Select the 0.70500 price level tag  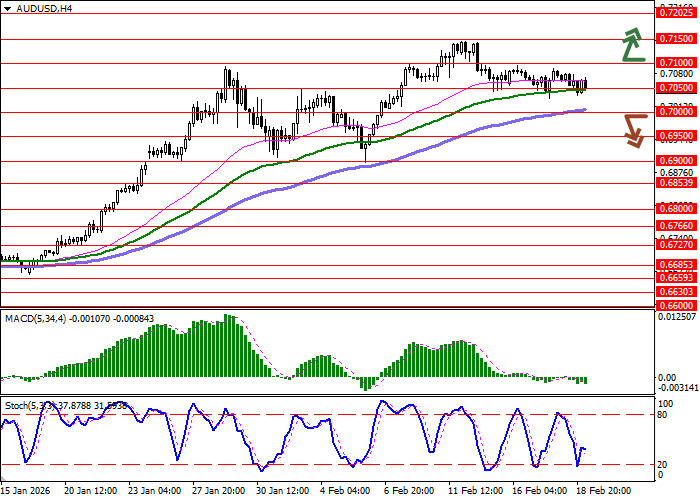676,88
